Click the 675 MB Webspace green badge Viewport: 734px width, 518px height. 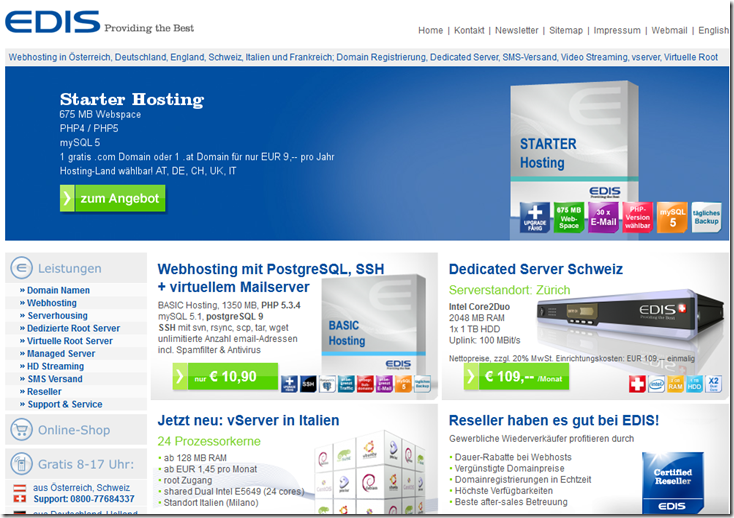pyautogui.click(x=569, y=218)
